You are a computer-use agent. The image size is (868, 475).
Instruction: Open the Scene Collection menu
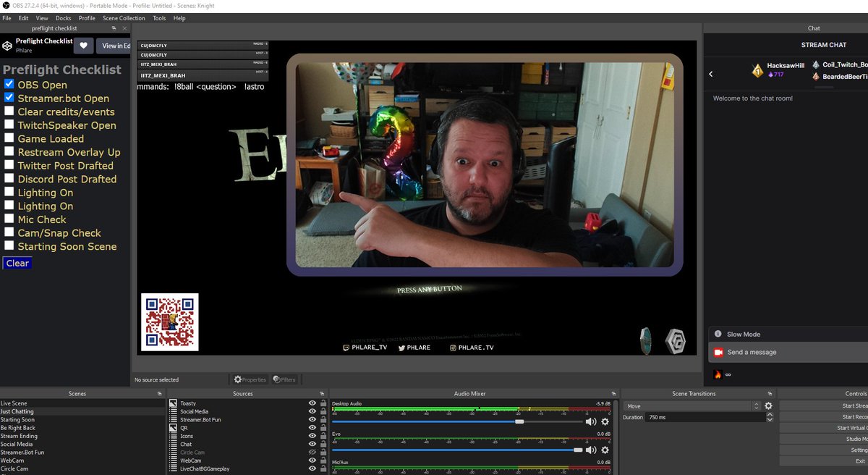pos(124,18)
